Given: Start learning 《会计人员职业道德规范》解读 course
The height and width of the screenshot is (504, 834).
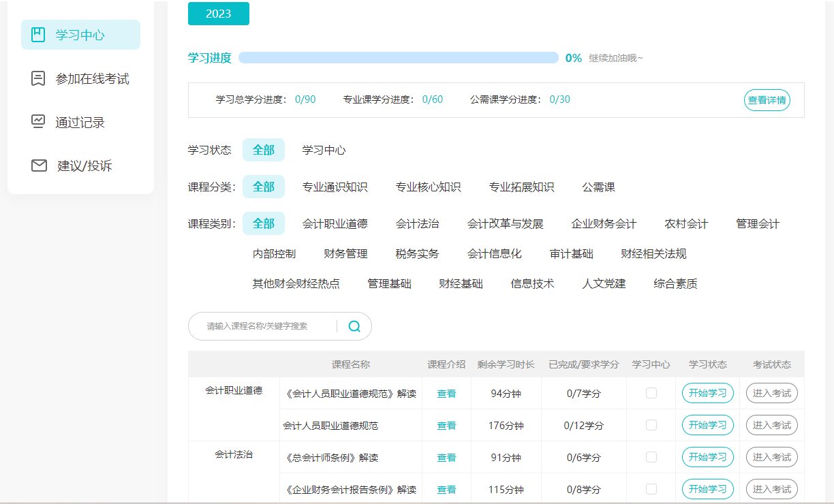Looking at the screenshot, I should click(707, 393).
